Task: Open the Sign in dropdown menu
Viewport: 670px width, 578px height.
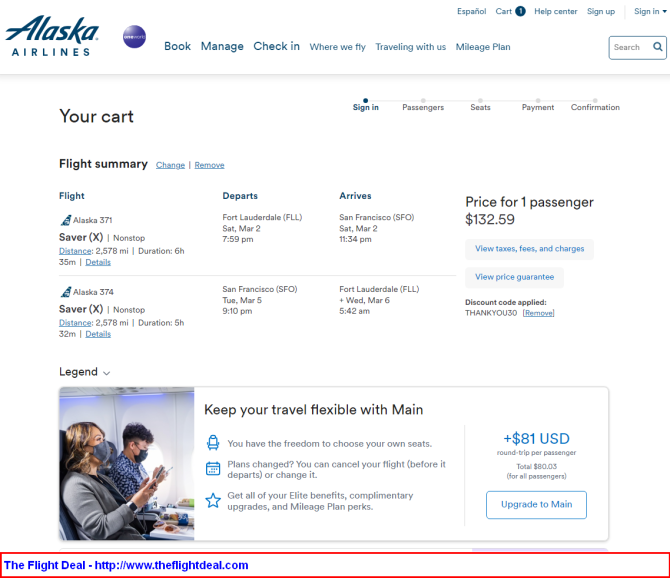Action: [x=650, y=12]
